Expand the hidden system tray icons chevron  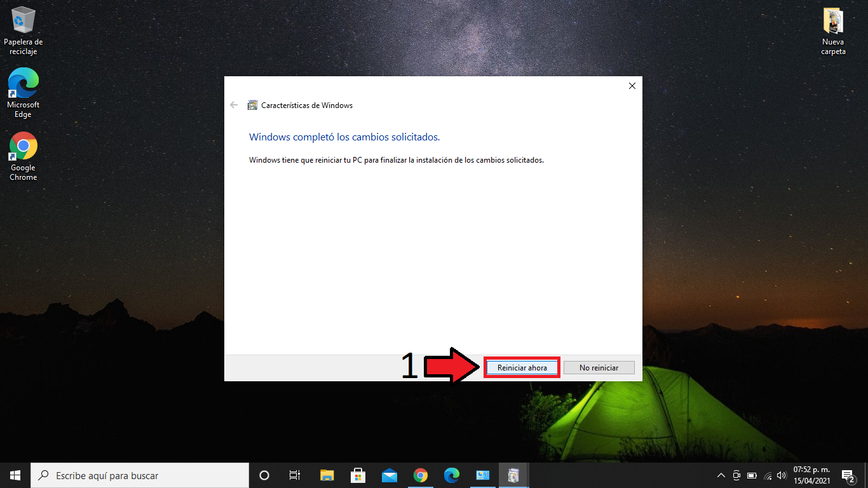pos(721,475)
